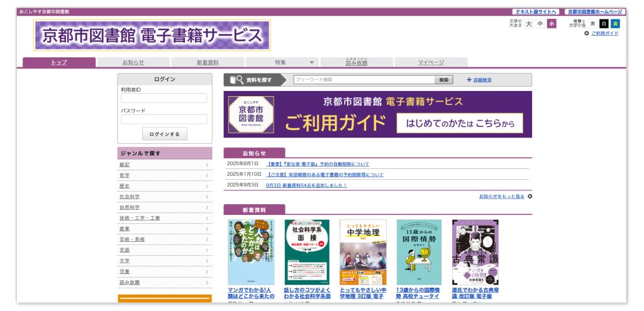Open the テキスト版サイトへ link

[535, 11]
